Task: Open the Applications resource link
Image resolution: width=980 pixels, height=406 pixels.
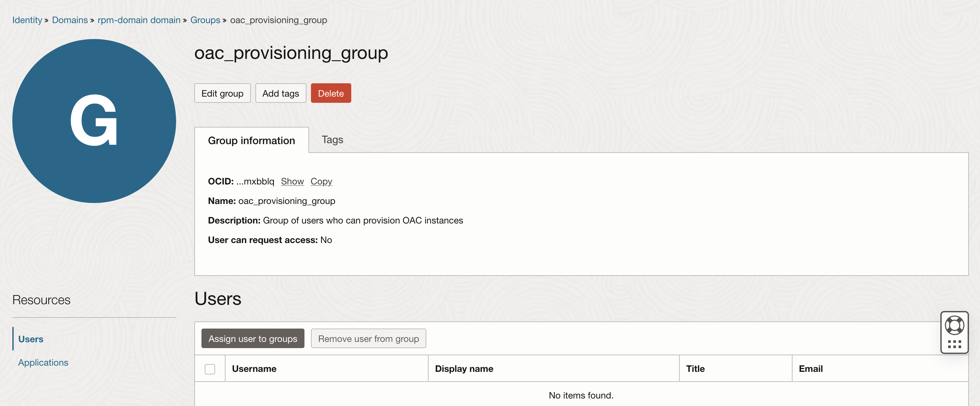Action: click(x=43, y=363)
